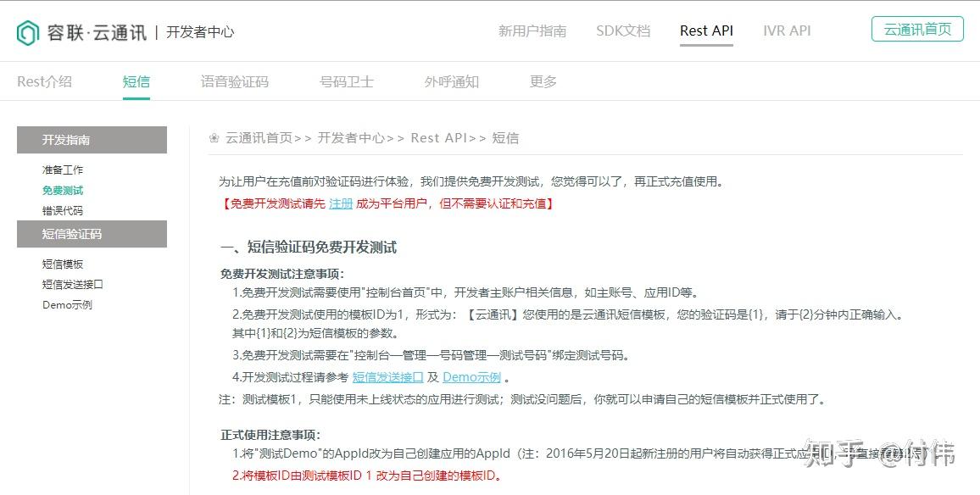This screenshot has width=980, height=495.
Task: Click the red line 将模板ID由测试模板ID 1
Action: point(368,476)
